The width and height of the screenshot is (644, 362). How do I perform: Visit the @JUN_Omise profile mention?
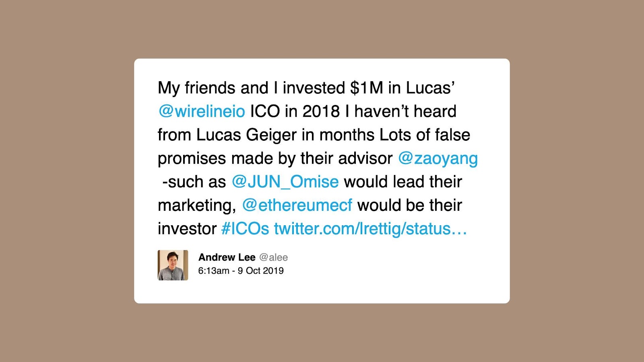point(285,182)
